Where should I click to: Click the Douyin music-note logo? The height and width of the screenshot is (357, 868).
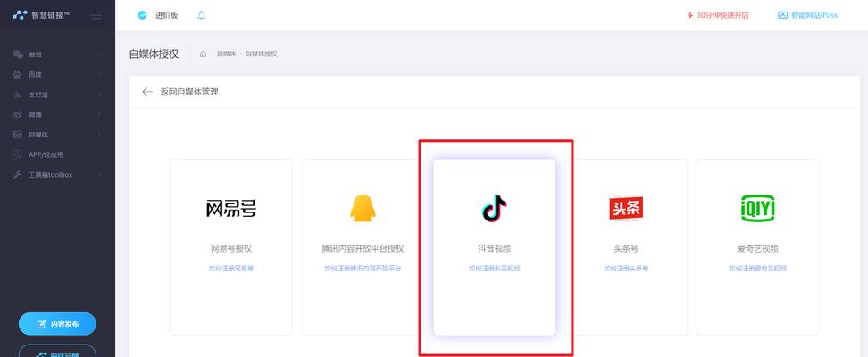coord(495,208)
